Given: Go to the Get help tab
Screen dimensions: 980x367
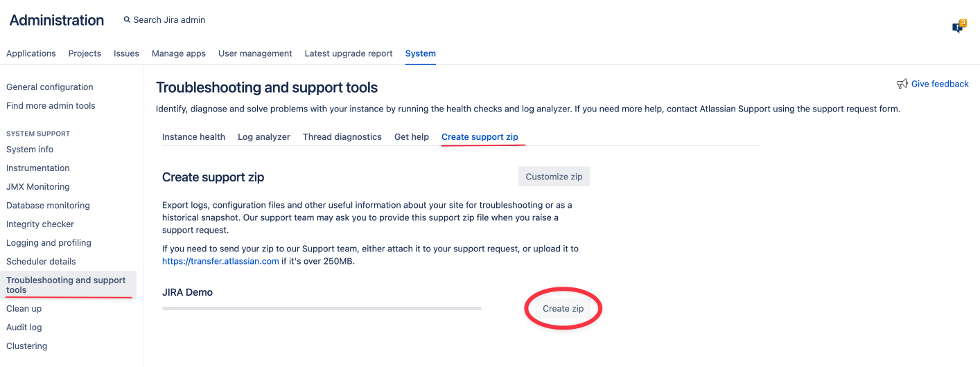Looking at the screenshot, I should point(411,137).
